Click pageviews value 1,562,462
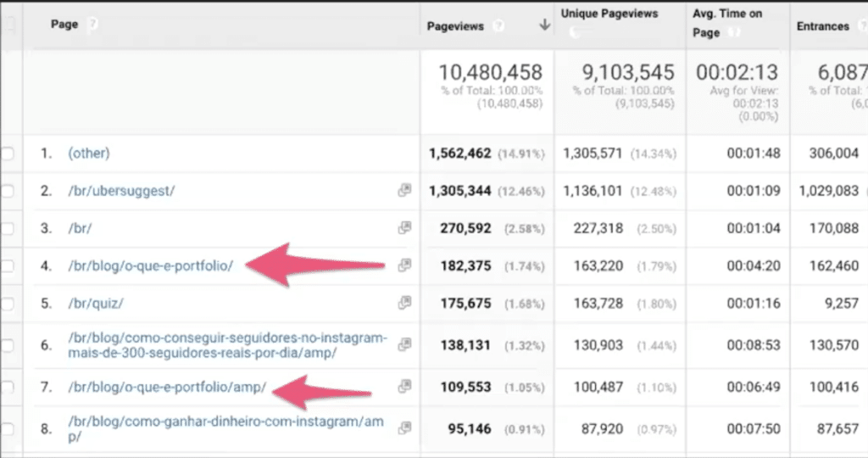The image size is (868, 458). click(460, 153)
